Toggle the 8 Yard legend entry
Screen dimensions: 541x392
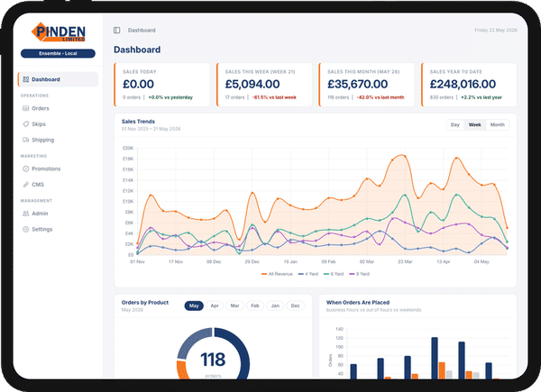[359, 274]
